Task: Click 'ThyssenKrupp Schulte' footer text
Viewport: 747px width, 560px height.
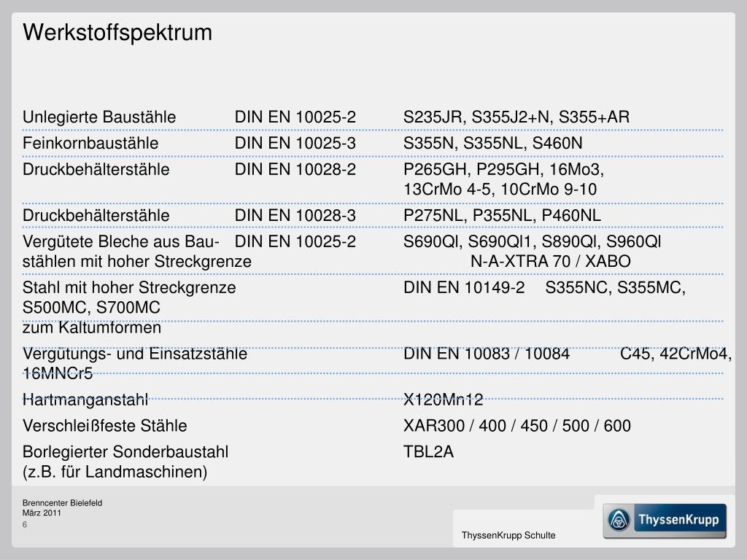Action: click(x=508, y=536)
